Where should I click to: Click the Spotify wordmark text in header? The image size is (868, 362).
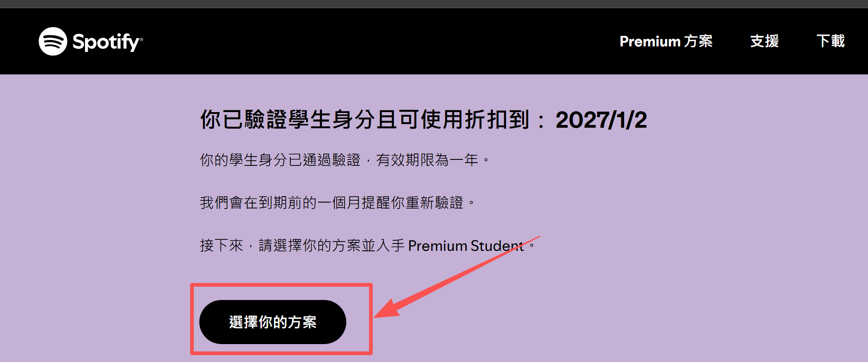[107, 42]
